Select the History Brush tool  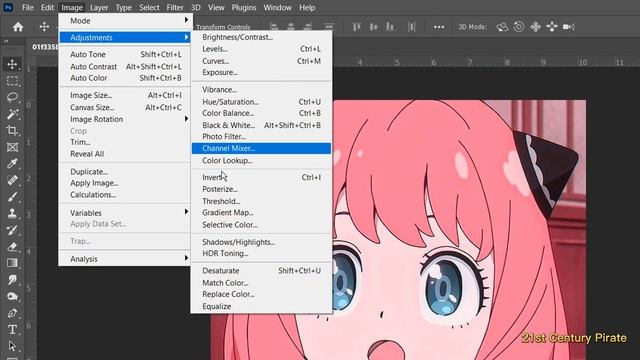pyautogui.click(x=12, y=230)
